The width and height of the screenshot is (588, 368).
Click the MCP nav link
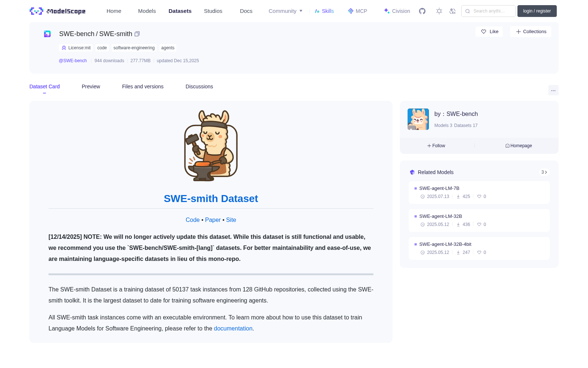pyautogui.click(x=361, y=11)
